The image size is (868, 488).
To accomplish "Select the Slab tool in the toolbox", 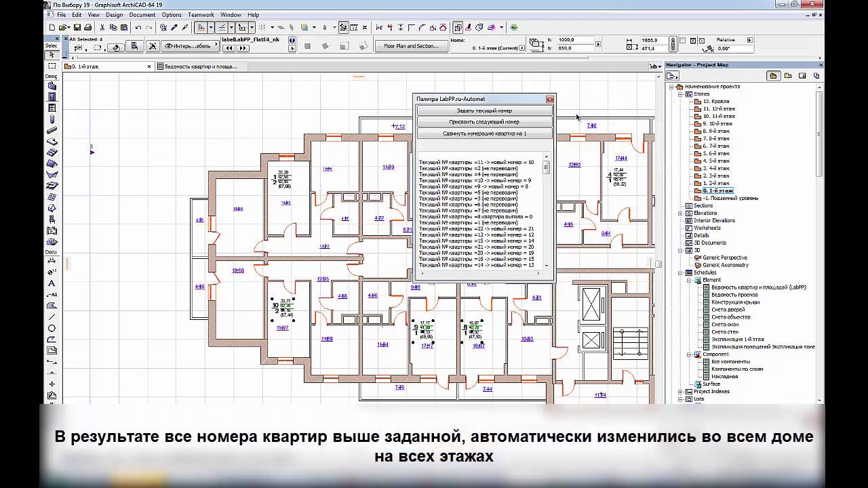I will pyautogui.click(x=52, y=141).
